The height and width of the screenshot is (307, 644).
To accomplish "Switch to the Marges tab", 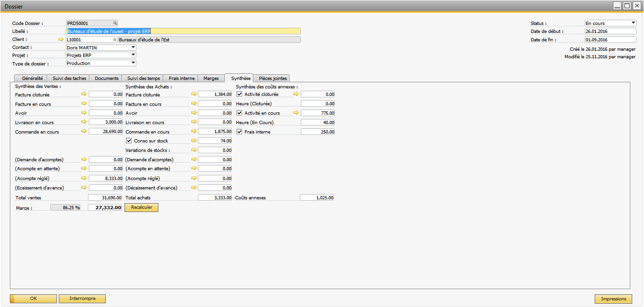I will click(x=211, y=79).
